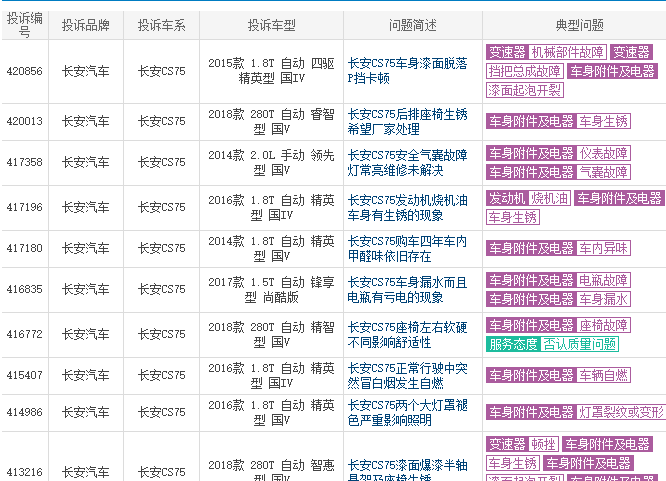Select complaint number 417196
This screenshot has width=666, height=481.
pyautogui.click(x=25, y=207)
